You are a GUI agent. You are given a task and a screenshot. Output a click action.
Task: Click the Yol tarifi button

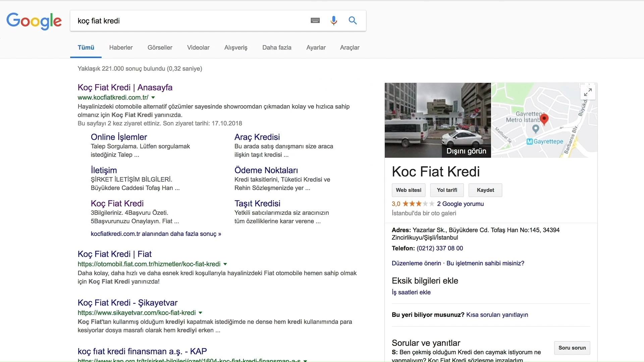click(447, 190)
